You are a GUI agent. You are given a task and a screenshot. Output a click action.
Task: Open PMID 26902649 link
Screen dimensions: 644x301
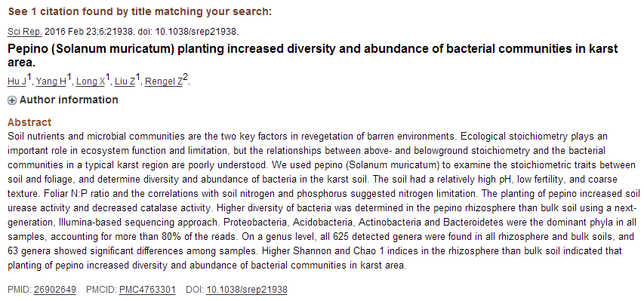click(x=55, y=290)
